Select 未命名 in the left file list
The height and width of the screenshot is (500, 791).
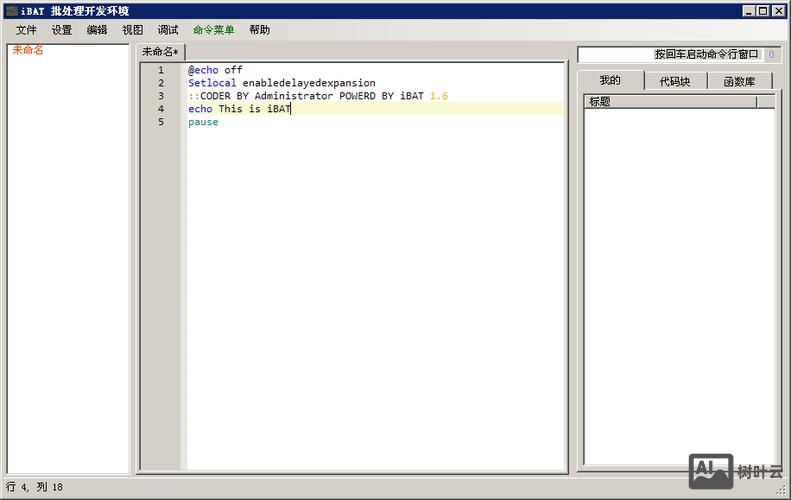[28, 50]
